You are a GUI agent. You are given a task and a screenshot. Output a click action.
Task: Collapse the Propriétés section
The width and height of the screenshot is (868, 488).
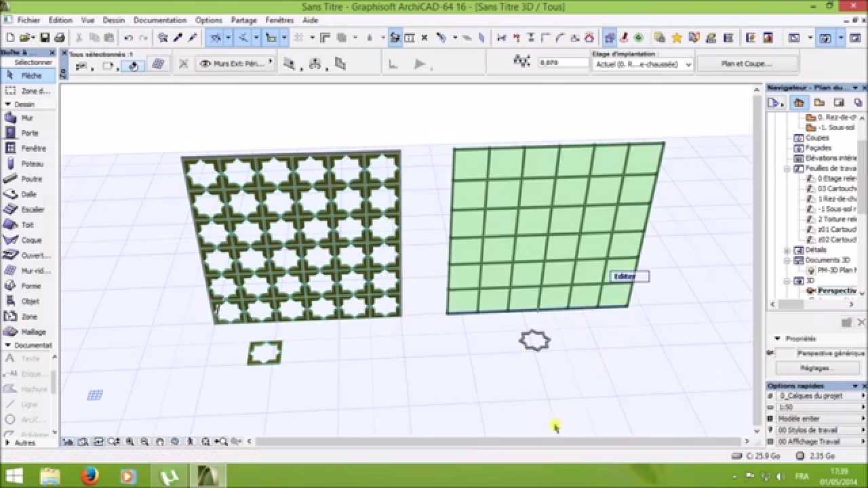777,339
